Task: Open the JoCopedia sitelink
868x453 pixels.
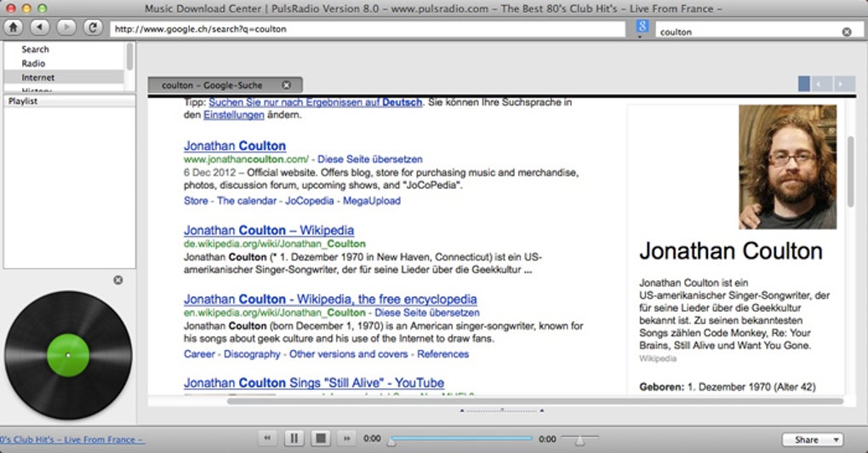Action: [310, 201]
